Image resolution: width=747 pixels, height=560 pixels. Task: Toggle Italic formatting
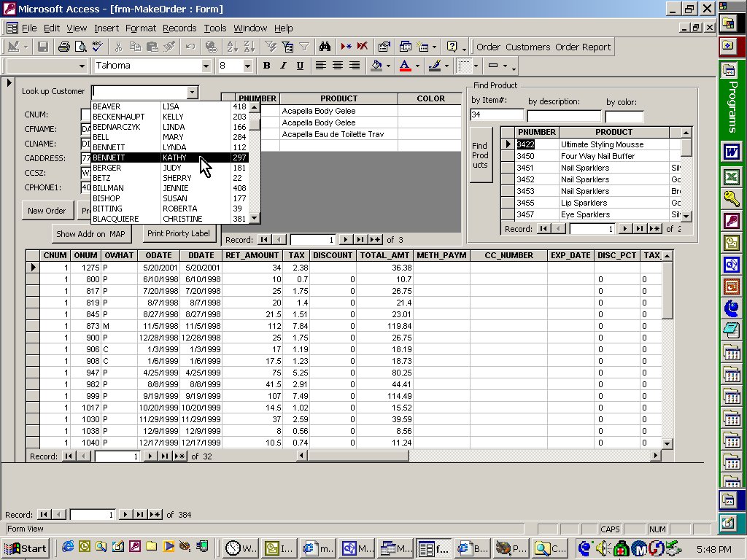283,66
